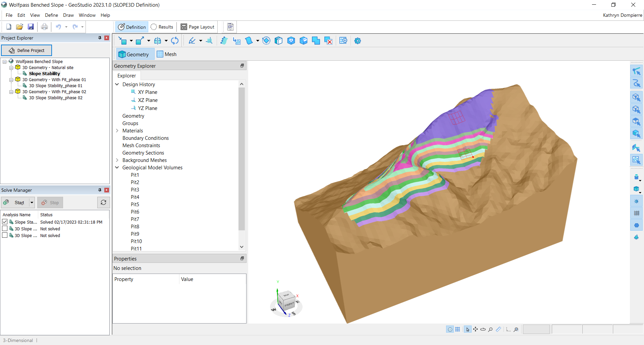Click the Open folder icon
The width and height of the screenshot is (644, 345).
(19, 27)
